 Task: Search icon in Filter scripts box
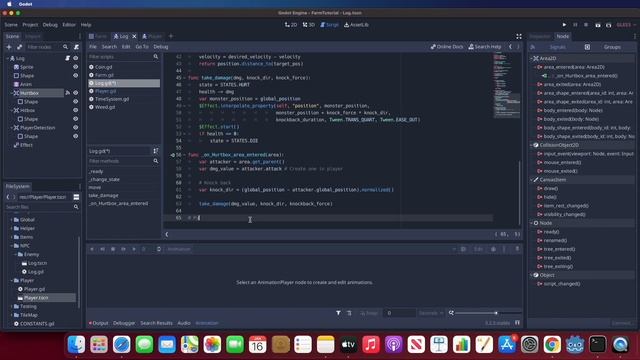tap(156, 57)
